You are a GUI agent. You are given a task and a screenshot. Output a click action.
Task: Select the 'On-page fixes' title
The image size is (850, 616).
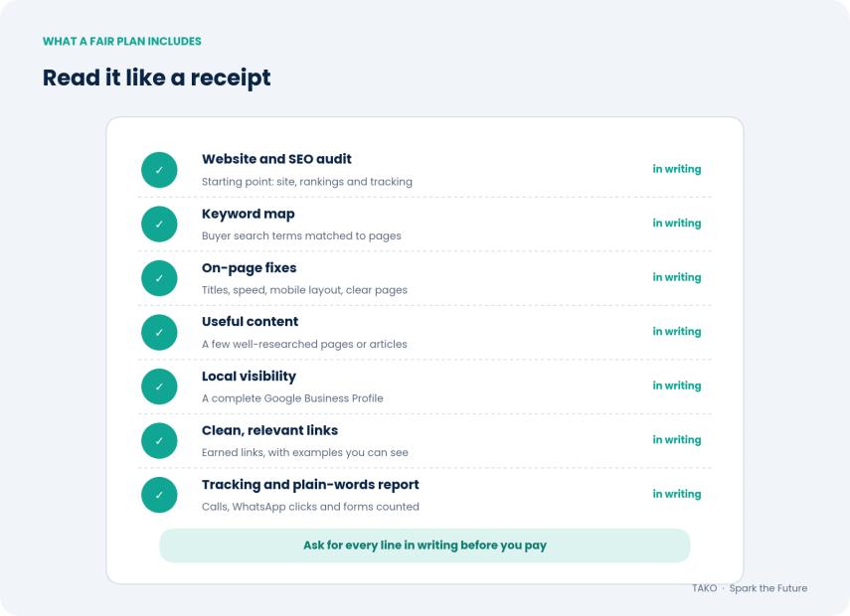(x=250, y=268)
